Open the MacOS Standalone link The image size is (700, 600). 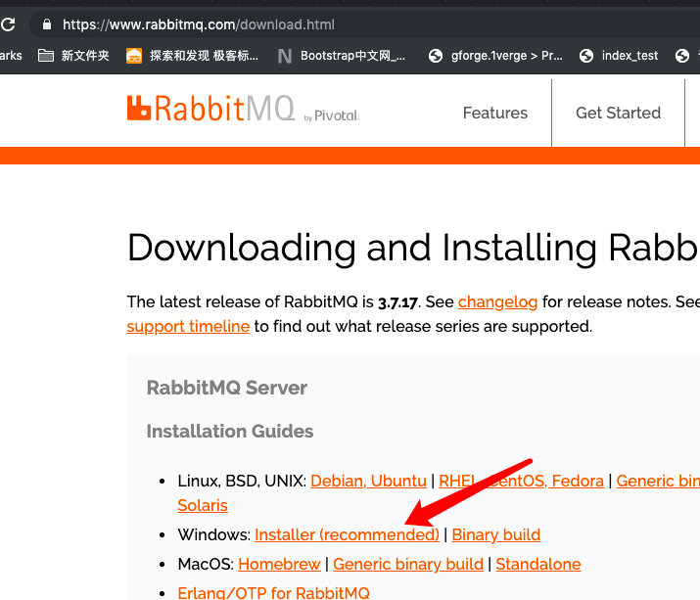click(x=537, y=565)
